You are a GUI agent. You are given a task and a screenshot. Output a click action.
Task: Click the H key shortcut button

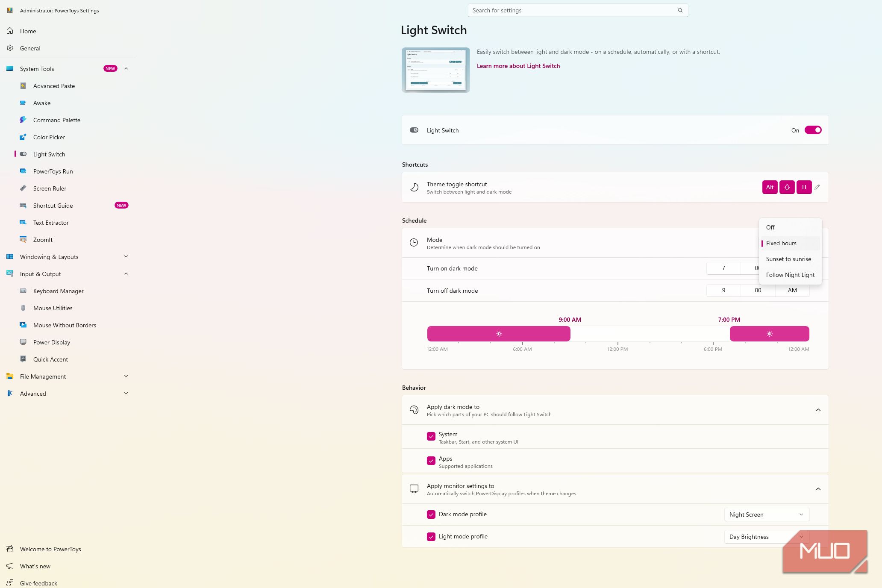(804, 187)
